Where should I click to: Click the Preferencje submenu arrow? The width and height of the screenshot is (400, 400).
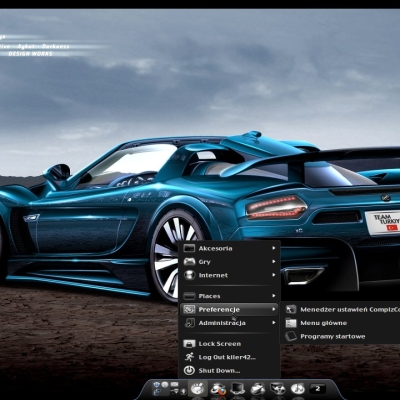click(273, 309)
